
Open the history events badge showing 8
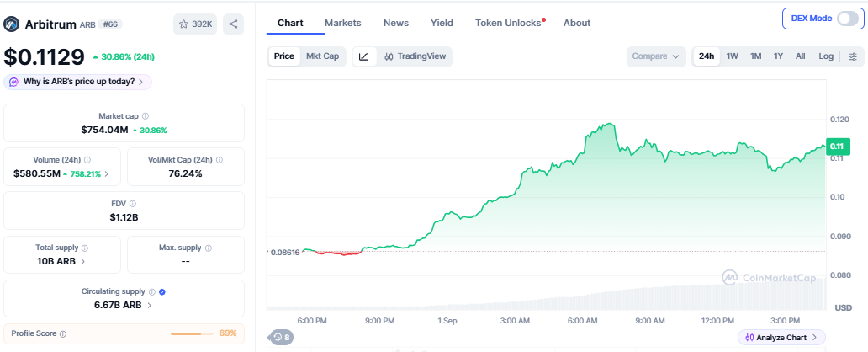pos(282,337)
